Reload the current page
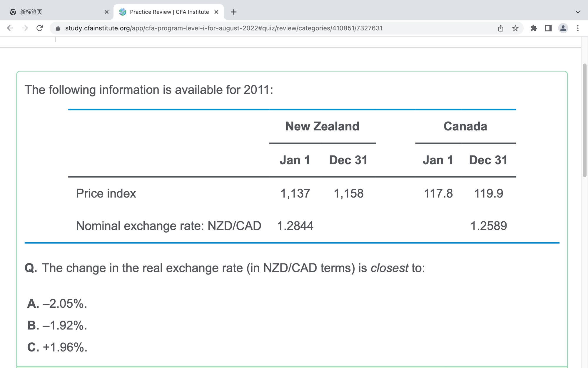This screenshot has height=368, width=588. [40, 28]
